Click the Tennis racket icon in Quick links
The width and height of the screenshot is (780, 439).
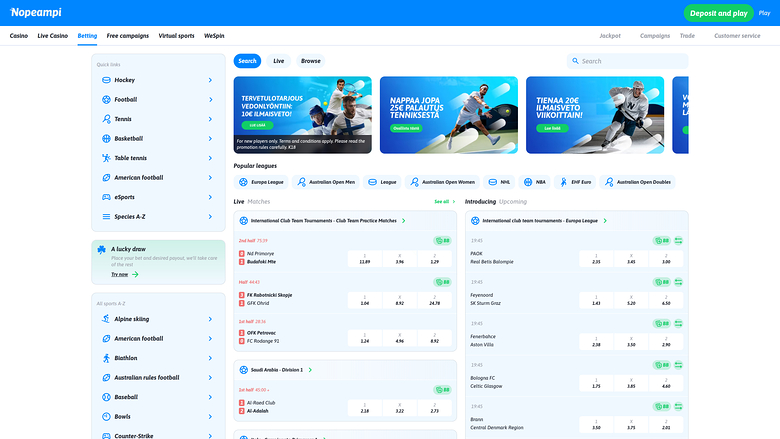pos(106,119)
